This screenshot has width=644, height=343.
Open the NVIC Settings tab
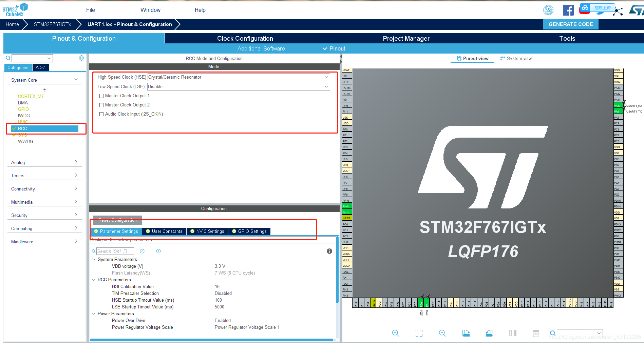(207, 231)
